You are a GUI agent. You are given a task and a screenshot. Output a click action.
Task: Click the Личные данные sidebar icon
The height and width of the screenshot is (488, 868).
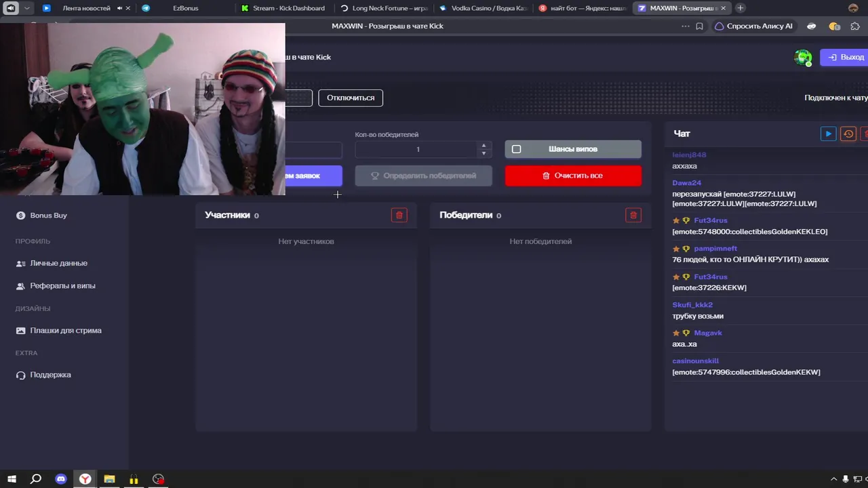[20, 264]
